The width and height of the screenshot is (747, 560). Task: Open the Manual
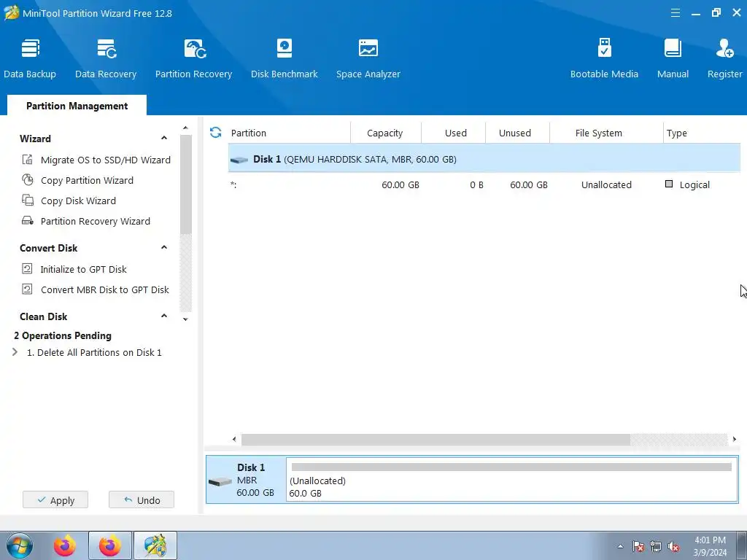point(673,58)
